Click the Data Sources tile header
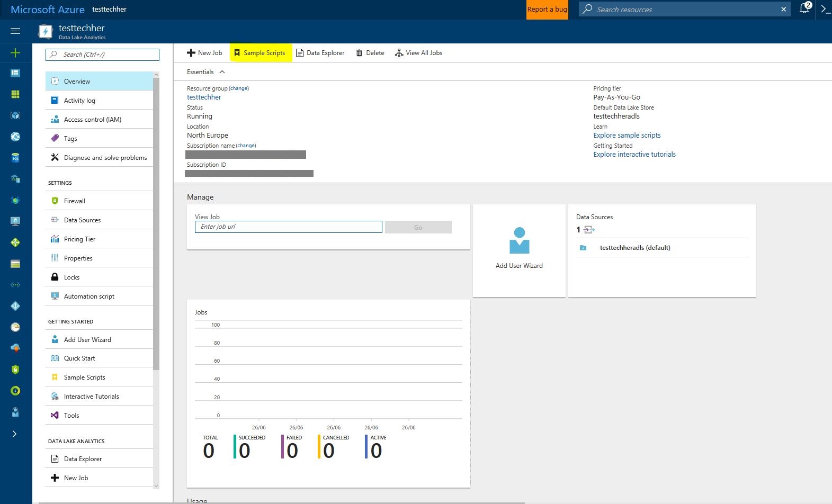Image resolution: width=832 pixels, height=504 pixels. (594, 217)
